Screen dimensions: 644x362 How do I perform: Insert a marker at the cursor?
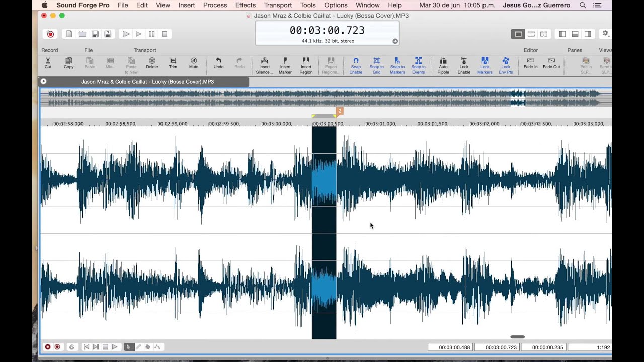point(285,66)
